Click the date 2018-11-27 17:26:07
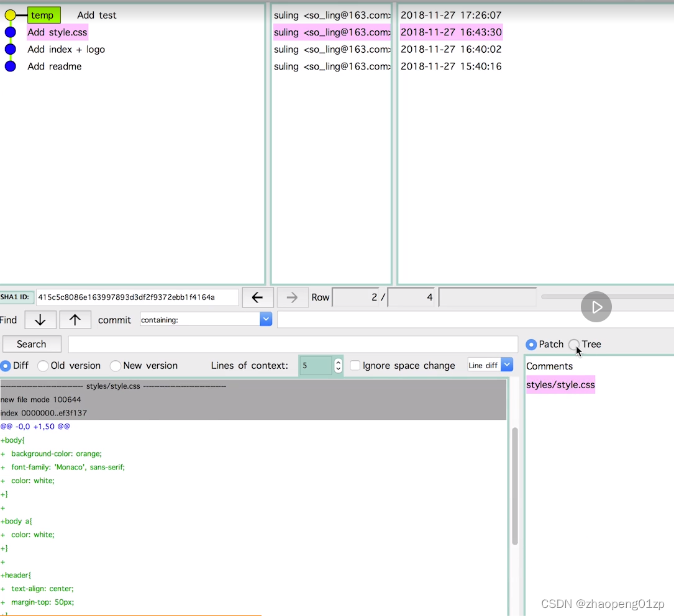Screen dimensions: 674x616 coord(451,16)
